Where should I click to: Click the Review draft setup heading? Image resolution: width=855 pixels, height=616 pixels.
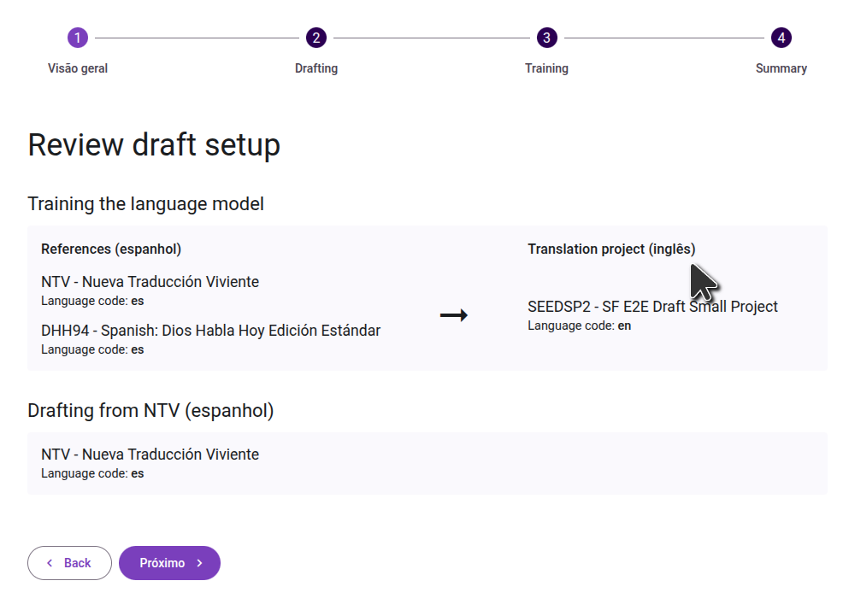154,145
